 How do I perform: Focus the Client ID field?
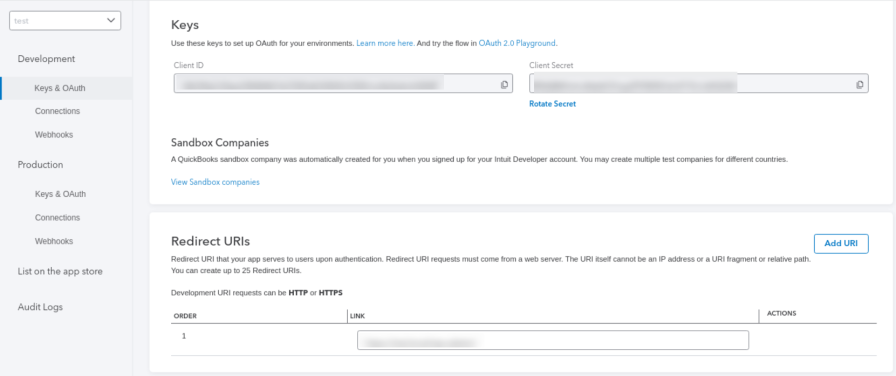pyautogui.click(x=343, y=83)
